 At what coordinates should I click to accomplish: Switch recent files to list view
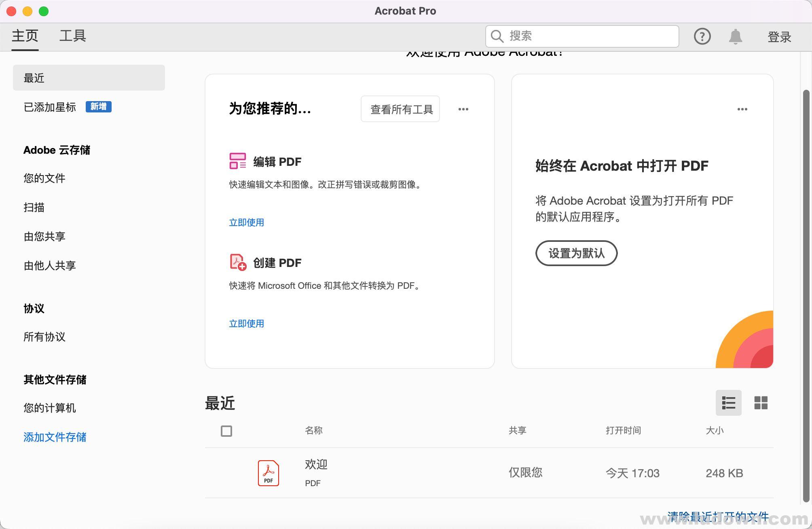(728, 403)
